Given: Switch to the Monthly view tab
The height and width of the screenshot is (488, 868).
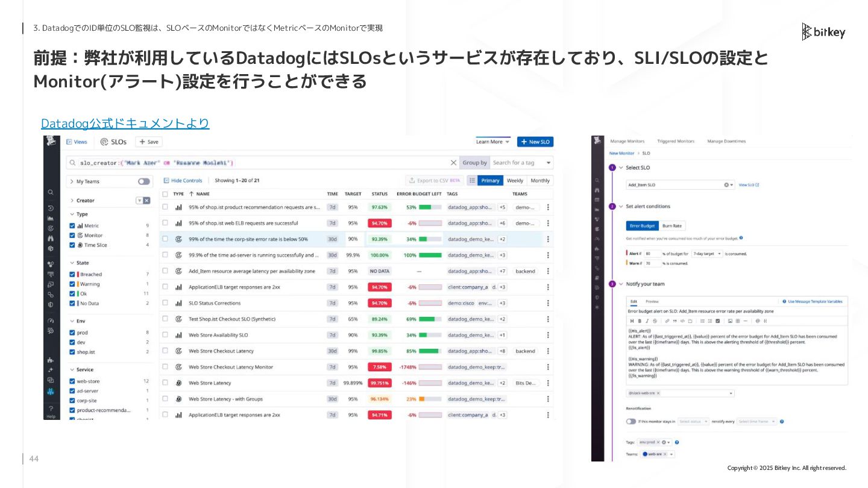Looking at the screenshot, I should 540,181.
